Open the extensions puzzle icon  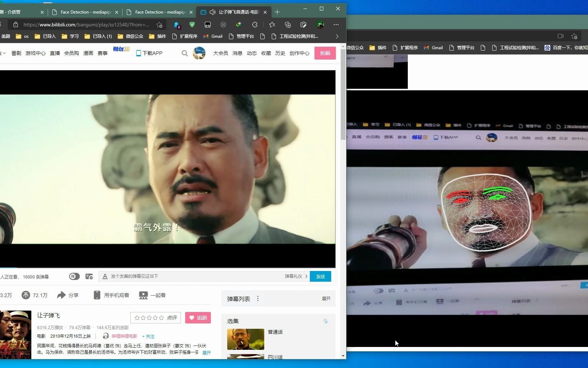coord(254,25)
